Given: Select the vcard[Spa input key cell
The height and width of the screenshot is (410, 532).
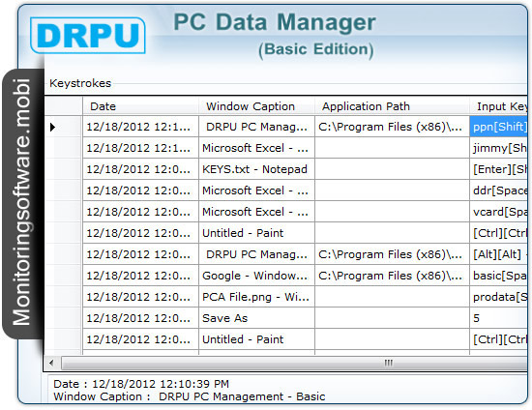Looking at the screenshot, I should click(x=499, y=212).
